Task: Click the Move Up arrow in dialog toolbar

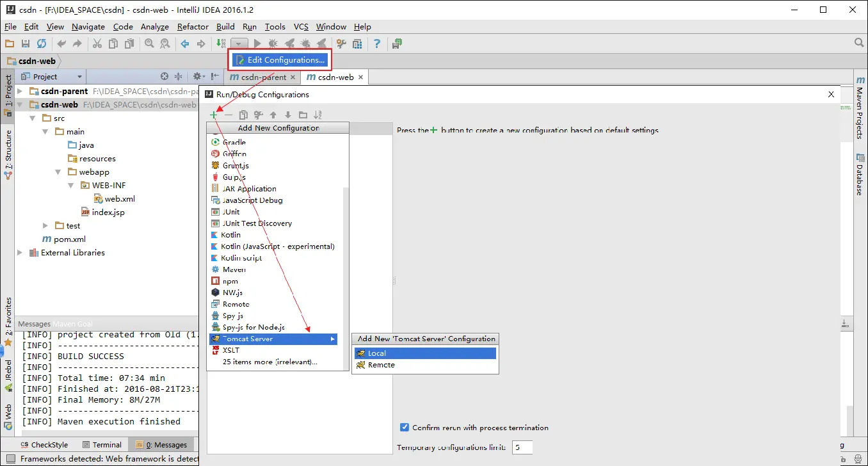Action: tap(273, 115)
